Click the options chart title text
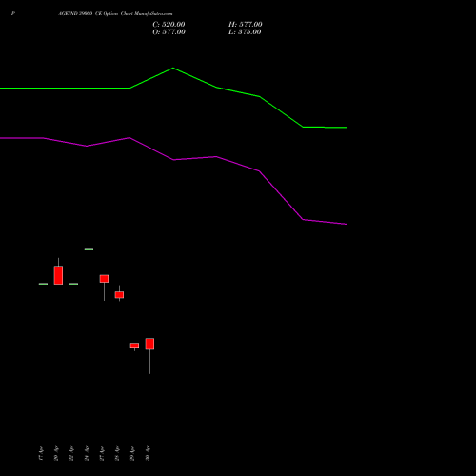The width and height of the screenshot is (476, 476). tap(115, 14)
